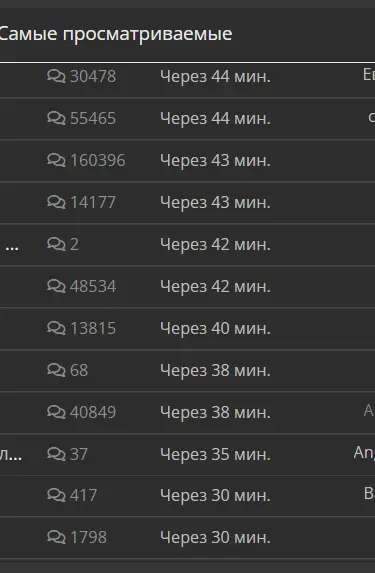
Task: Select the Через 40 мин. time entry
Action: coord(215,329)
